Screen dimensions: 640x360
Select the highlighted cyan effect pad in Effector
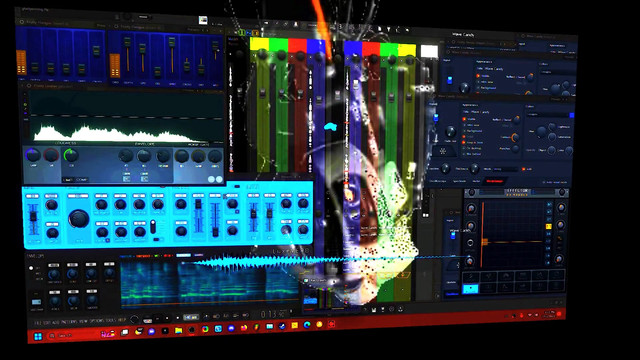point(470,289)
